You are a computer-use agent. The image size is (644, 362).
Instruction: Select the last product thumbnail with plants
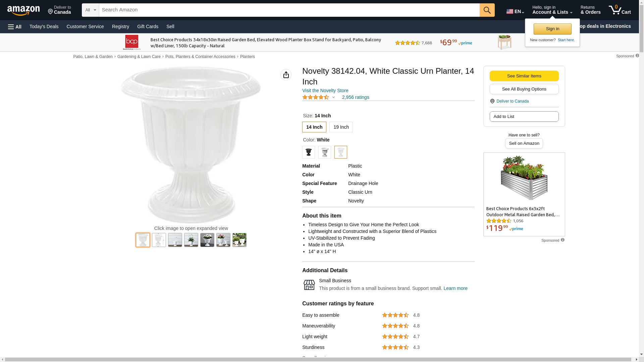click(x=239, y=240)
